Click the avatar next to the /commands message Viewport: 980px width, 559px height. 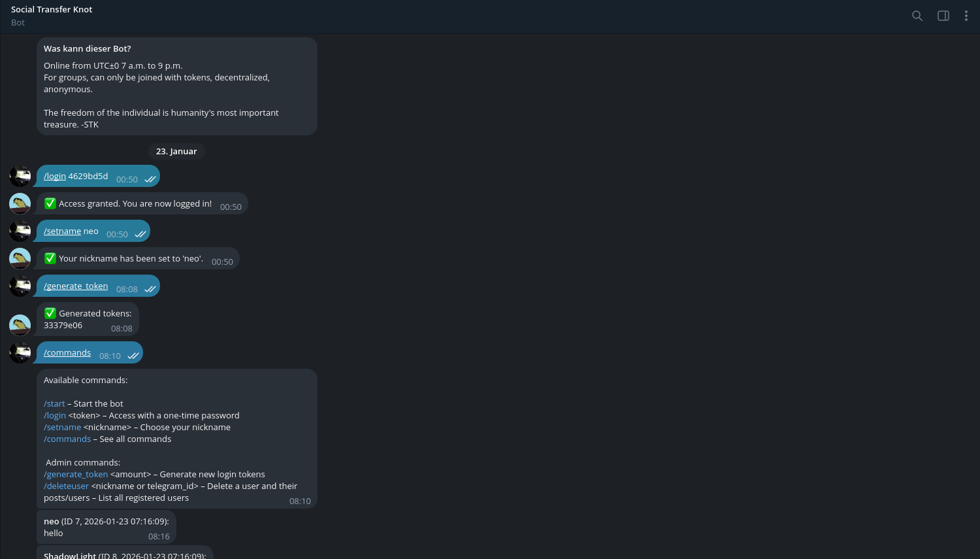(x=20, y=352)
